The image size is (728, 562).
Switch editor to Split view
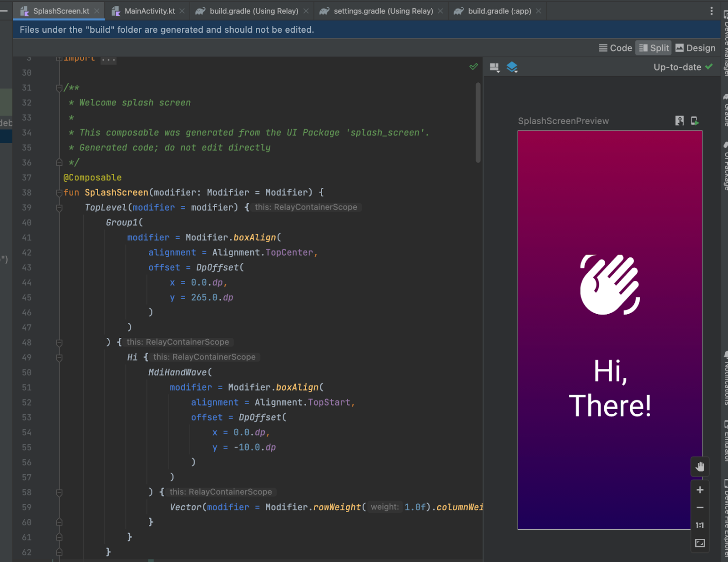[x=654, y=48]
